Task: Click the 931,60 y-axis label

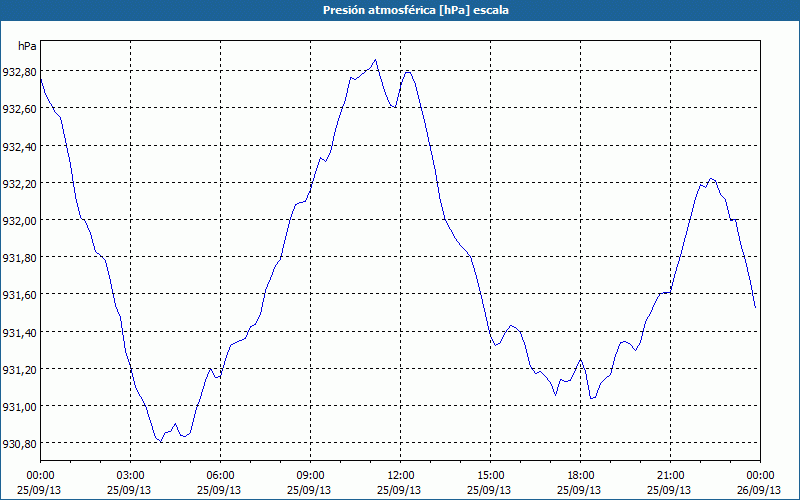Action: tap(20, 295)
